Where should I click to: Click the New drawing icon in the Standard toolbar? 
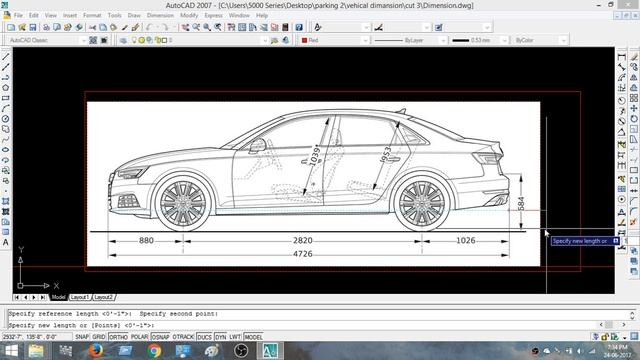tap(11, 27)
